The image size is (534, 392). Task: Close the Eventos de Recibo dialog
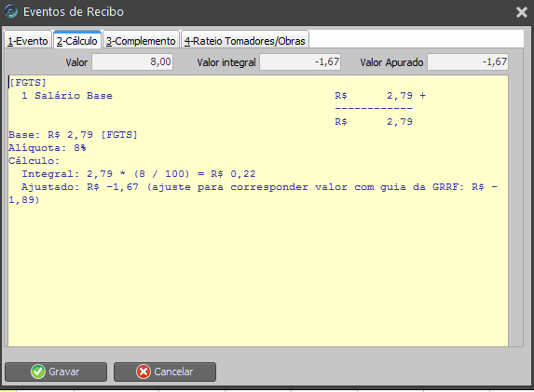[x=521, y=12]
